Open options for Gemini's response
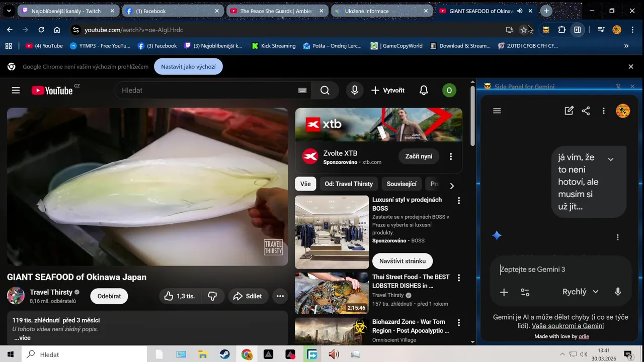Image resolution: width=644 pixels, height=362 pixels. tap(617, 237)
